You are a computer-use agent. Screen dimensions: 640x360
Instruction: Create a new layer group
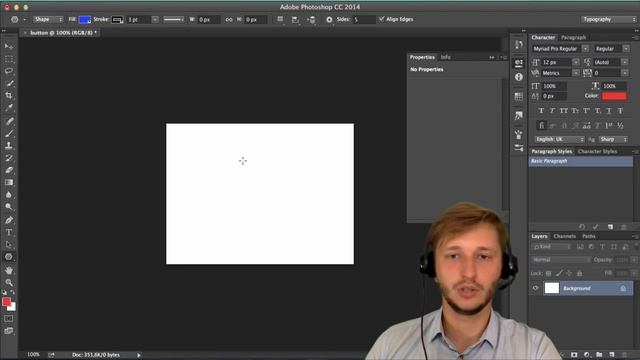599,355
